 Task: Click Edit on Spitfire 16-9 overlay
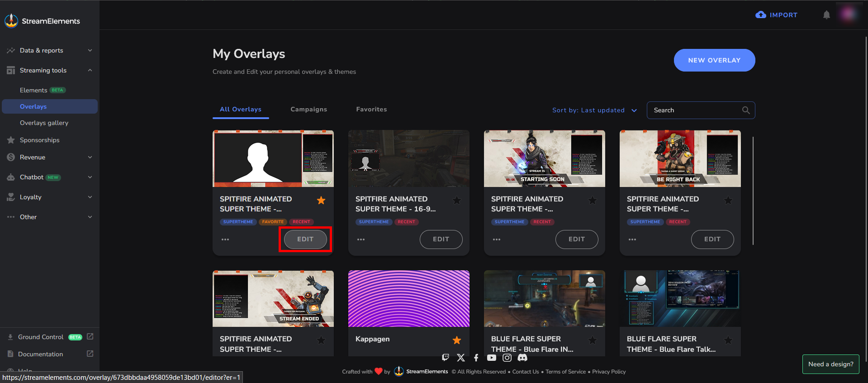point(441,239)
